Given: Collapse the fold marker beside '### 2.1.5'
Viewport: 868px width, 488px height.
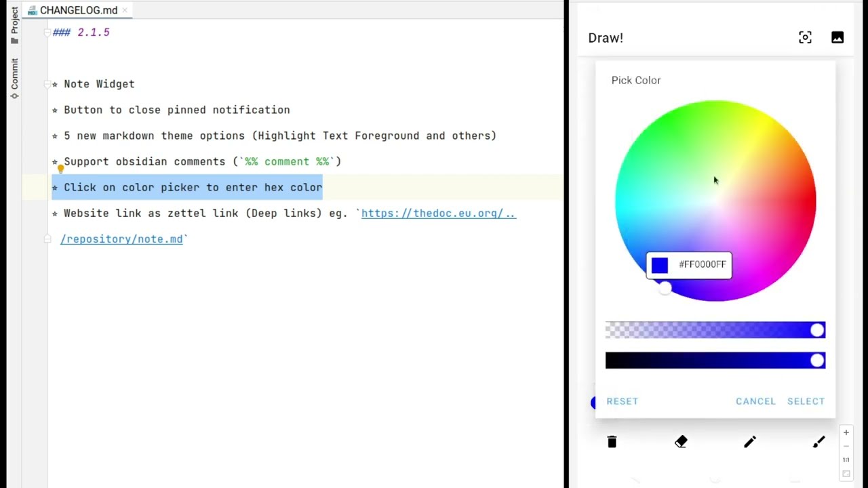Looking at the screenshot, I should [x=47, y=33].
